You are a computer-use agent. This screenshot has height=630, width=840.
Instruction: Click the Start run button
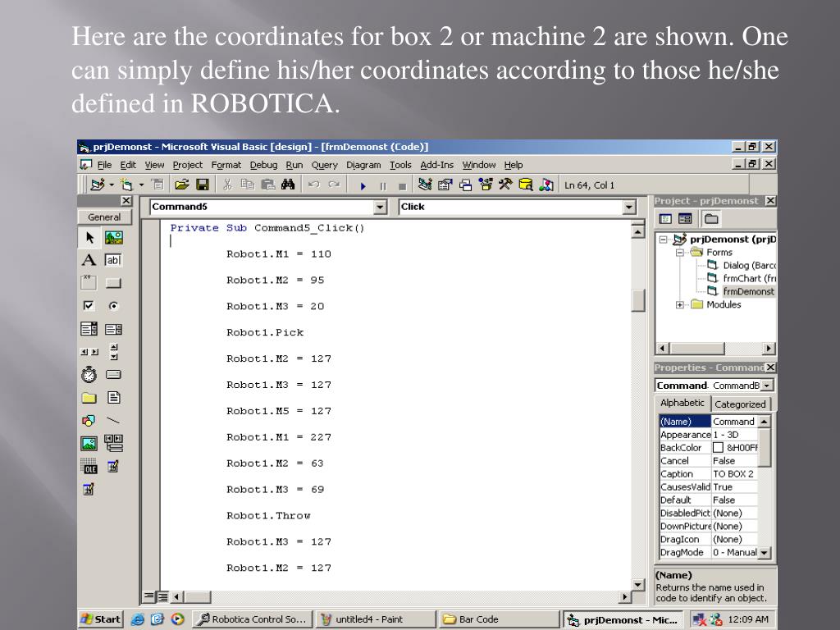coord(363,186)
